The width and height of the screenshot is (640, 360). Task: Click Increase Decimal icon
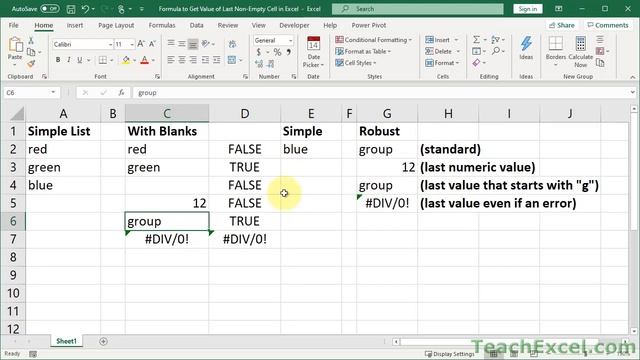coord(259,64)
